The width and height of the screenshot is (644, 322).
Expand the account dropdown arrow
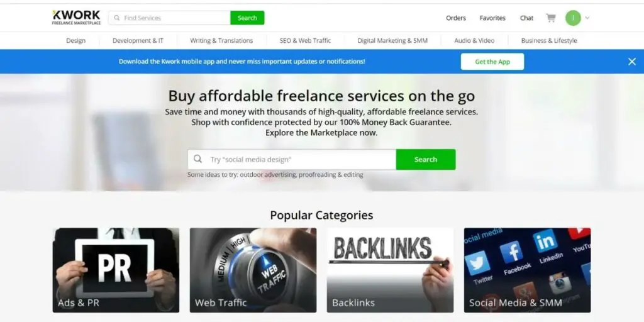[587, 18]
